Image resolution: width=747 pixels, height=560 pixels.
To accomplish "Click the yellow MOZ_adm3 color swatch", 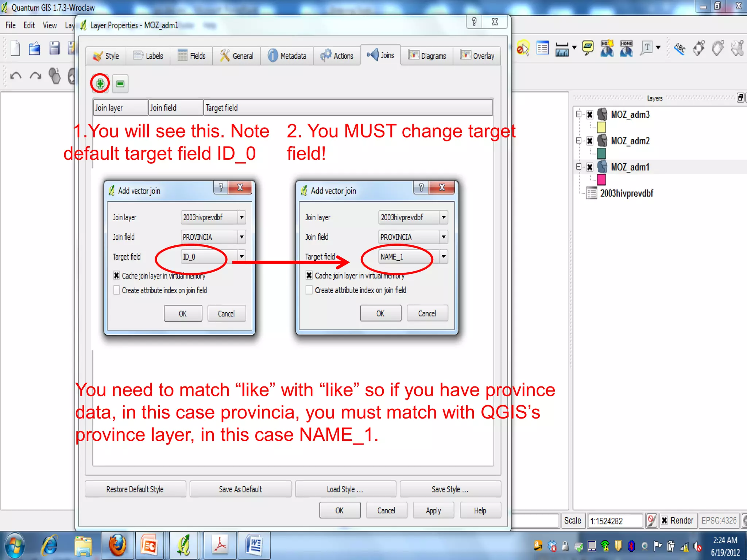I will pyautogui.click(x=601, y=127).
